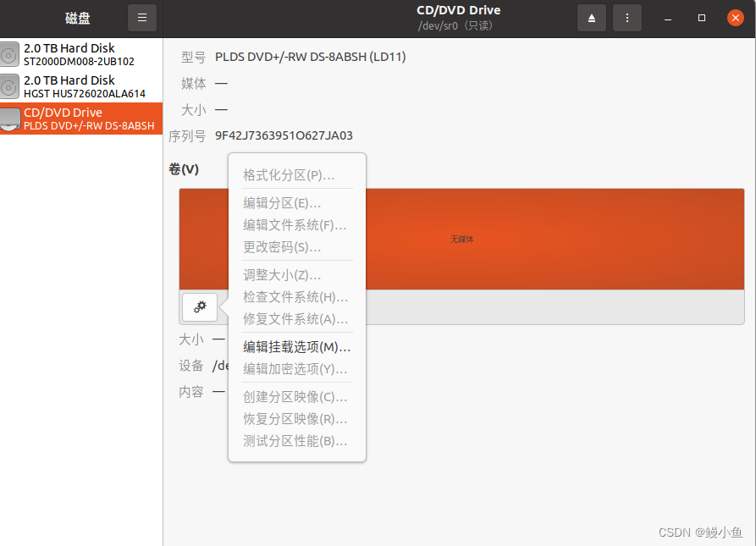The image size is (756, 546).
Task: Click the model text PLDS DVD+/-RW DS-8ABSH (LD11)
Action: point(311,57)
